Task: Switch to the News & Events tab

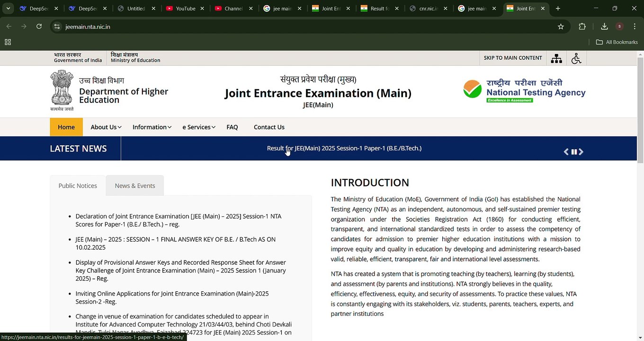Action: tap(135, 186)
